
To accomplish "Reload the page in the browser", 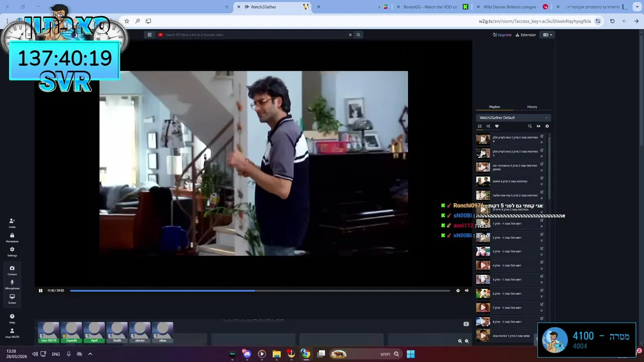I will click(612, 21).
